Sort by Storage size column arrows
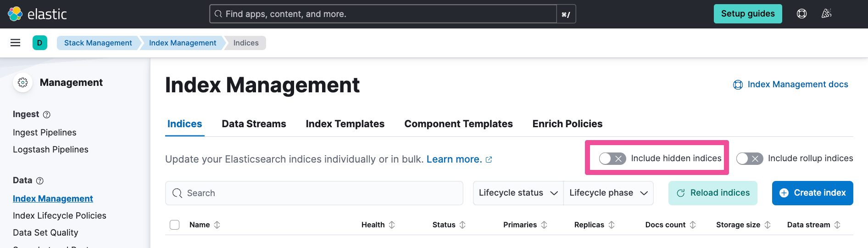This screenshot has height=248, width=868. (x=768, y=225)
